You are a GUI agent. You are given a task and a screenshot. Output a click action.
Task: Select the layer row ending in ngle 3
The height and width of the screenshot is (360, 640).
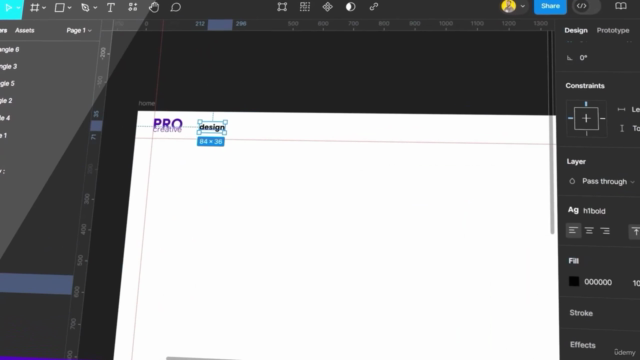9,67
